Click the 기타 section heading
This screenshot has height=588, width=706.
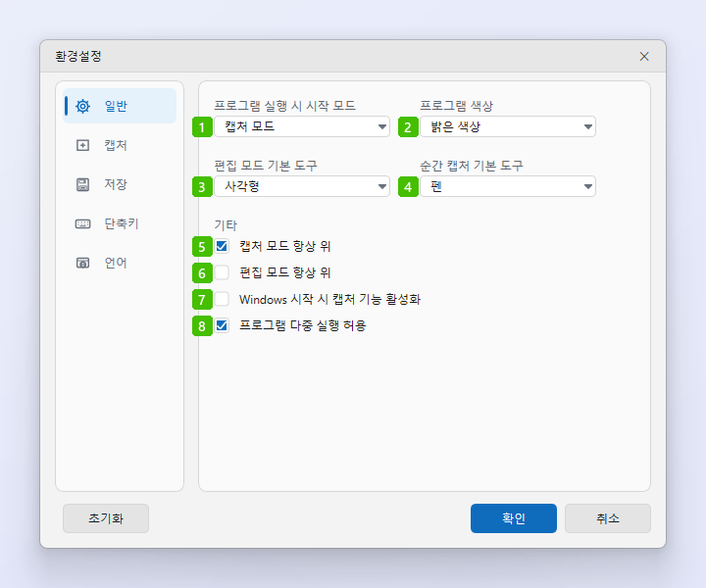pos(226,225)
